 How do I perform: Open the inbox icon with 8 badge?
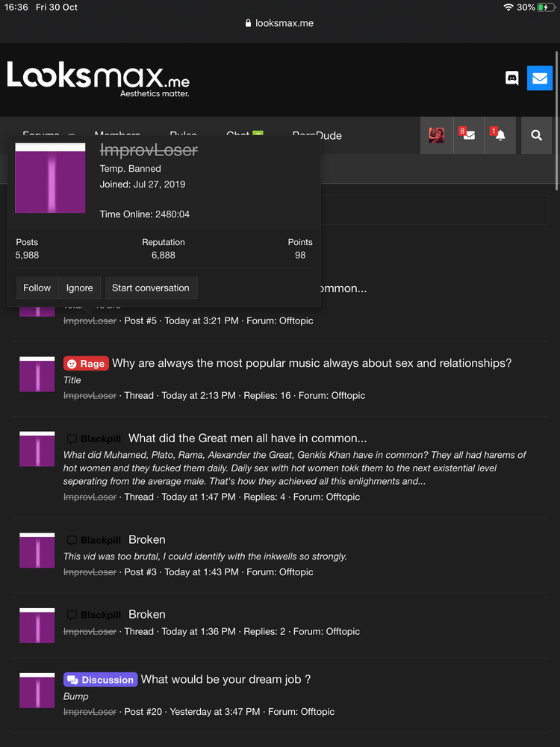(x=468, y=135)
